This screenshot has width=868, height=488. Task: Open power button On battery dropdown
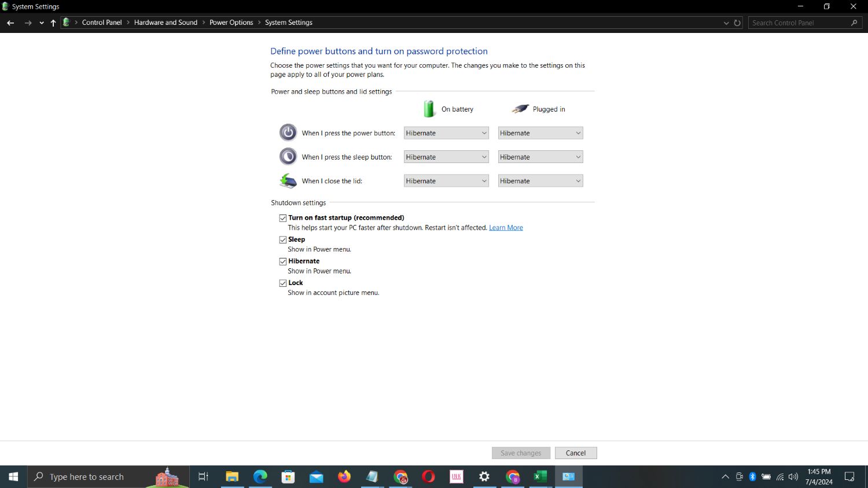tap(446, 133)
